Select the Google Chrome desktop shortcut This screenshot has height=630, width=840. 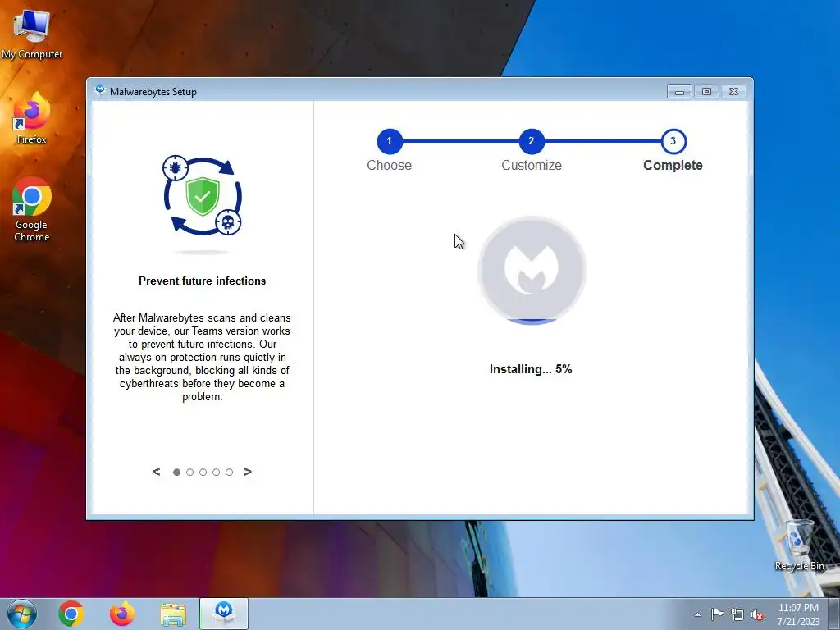click(x=32, y=209)
